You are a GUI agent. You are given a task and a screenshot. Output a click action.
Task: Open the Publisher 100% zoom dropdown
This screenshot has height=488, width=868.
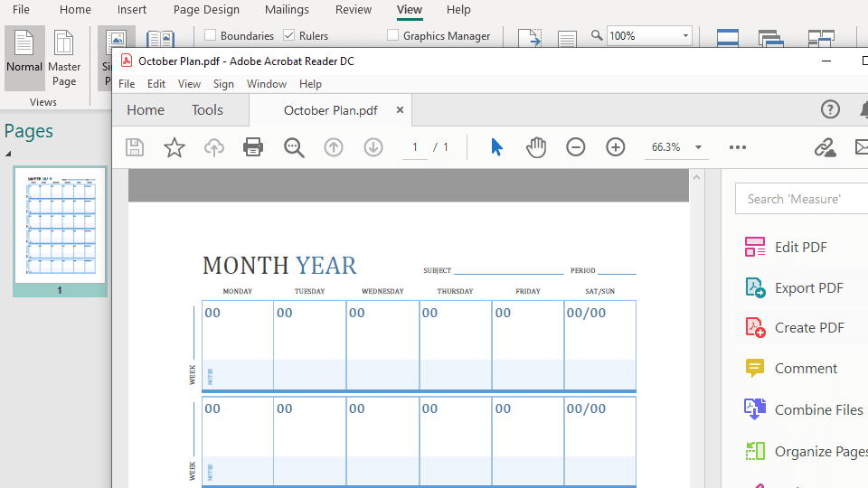tap(685, 36)
